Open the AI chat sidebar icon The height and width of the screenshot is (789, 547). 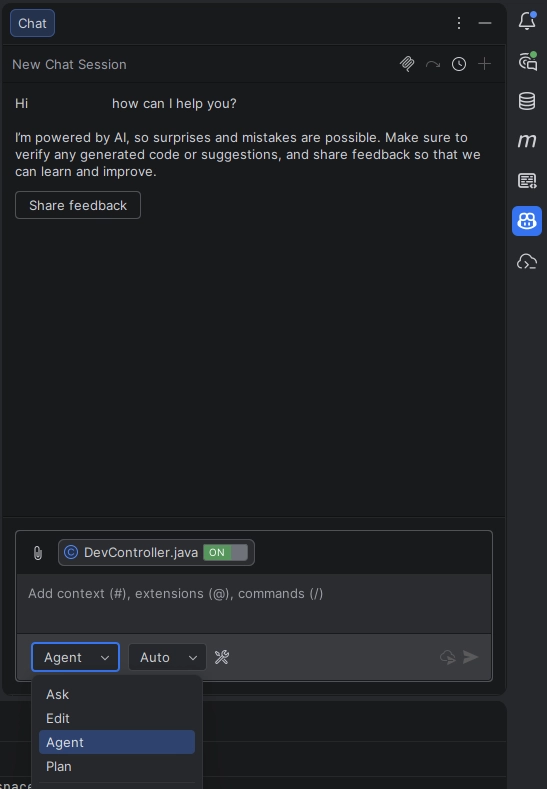point(527,61)
